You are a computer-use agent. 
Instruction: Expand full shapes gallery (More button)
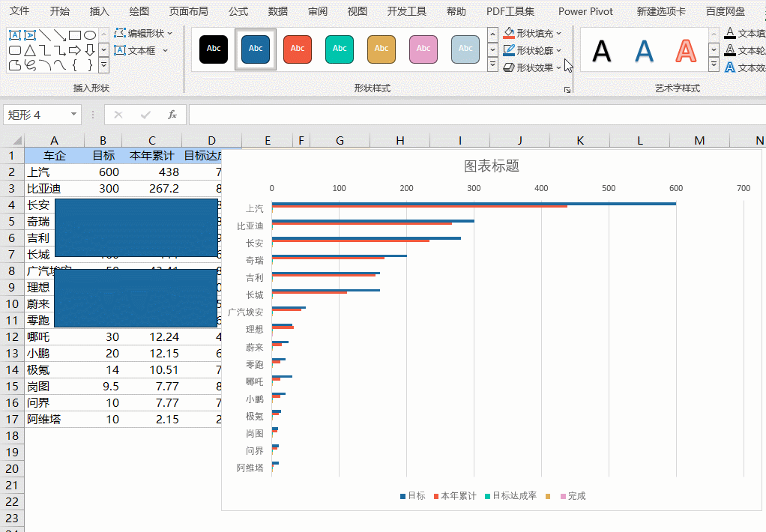pos(103,64)
